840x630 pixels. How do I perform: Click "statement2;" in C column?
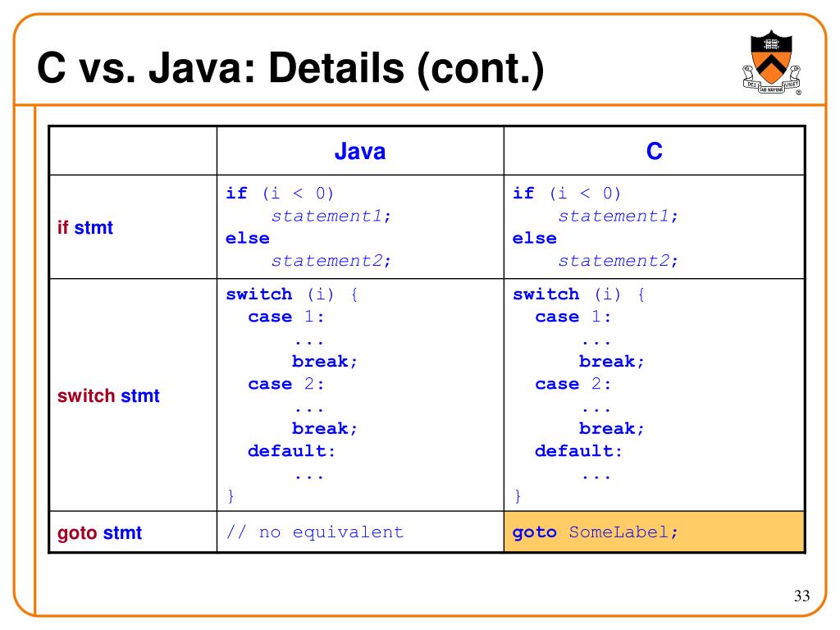tap(619, 261)
